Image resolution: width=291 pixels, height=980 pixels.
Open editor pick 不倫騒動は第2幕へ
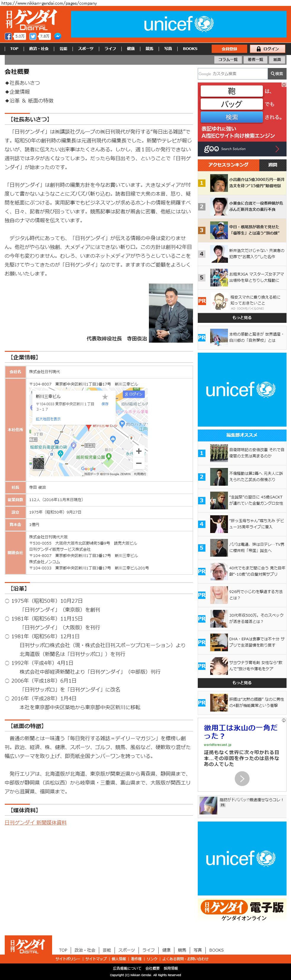pos(256,477)
